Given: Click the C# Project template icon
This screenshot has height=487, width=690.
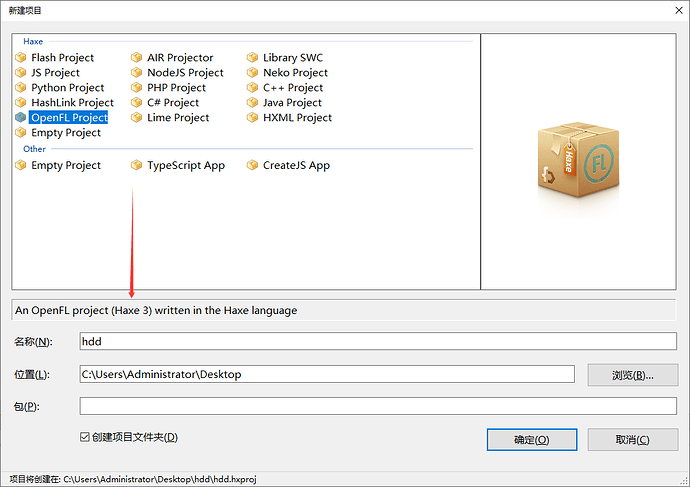Looking at the screenshot, I should click(x=136, y=103).
